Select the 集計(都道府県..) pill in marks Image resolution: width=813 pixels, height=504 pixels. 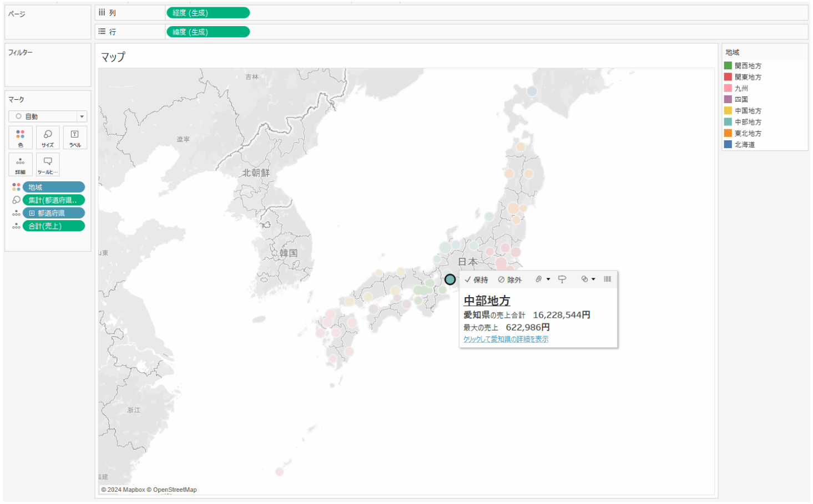[x=54, y=200]
